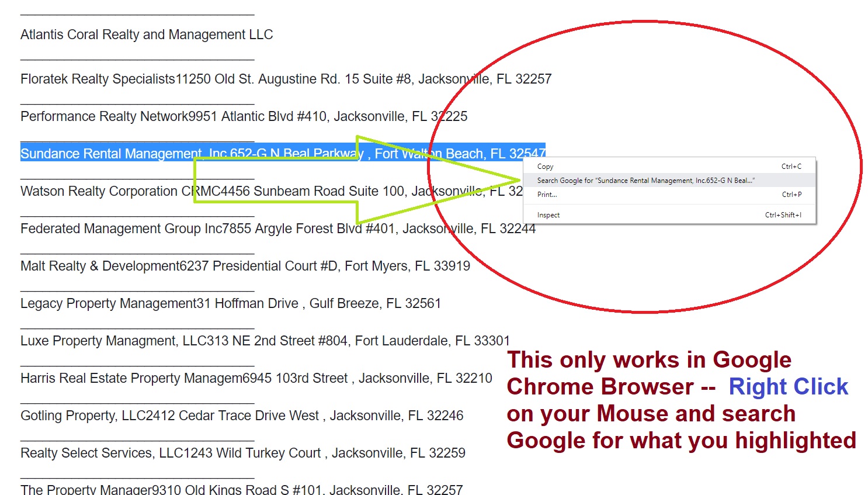Click the Watson Realty Corporation CRMC line
The image size is (868, 495).
click(272, 191)
